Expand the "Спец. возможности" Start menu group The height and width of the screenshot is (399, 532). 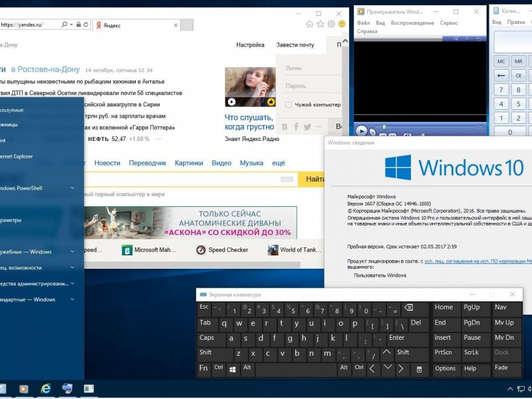(72, 268)
